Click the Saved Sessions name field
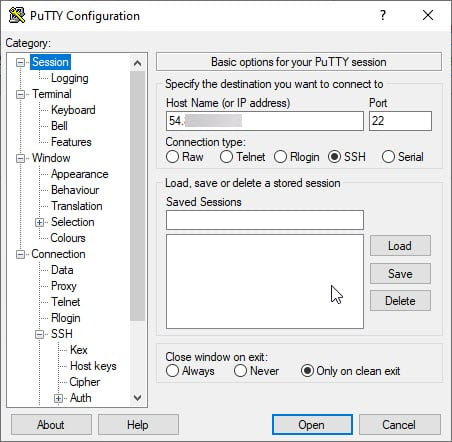 (265, 220)
